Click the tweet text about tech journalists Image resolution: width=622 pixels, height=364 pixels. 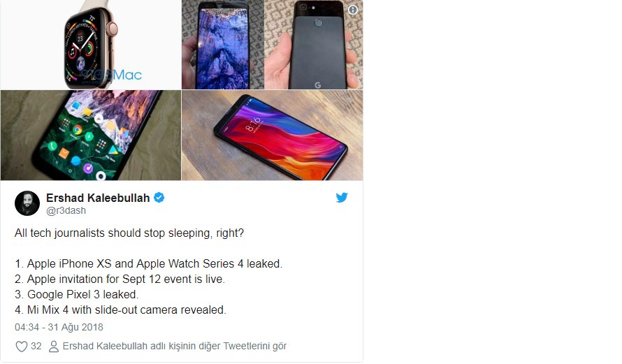point(129,233)
